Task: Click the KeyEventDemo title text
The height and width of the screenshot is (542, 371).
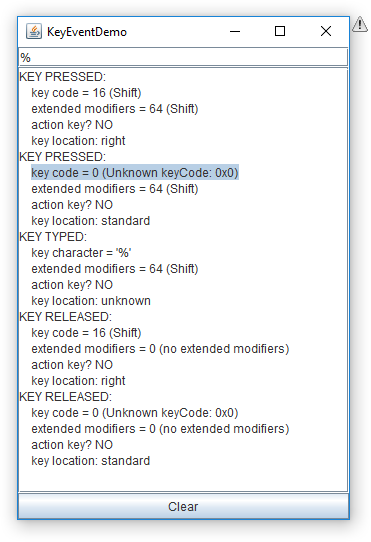Action: pyautogui.click(x=87, y=32)
